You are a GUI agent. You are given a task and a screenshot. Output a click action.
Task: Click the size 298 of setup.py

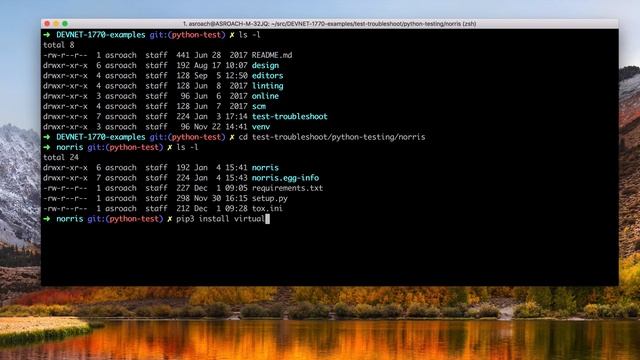[183, 198]
